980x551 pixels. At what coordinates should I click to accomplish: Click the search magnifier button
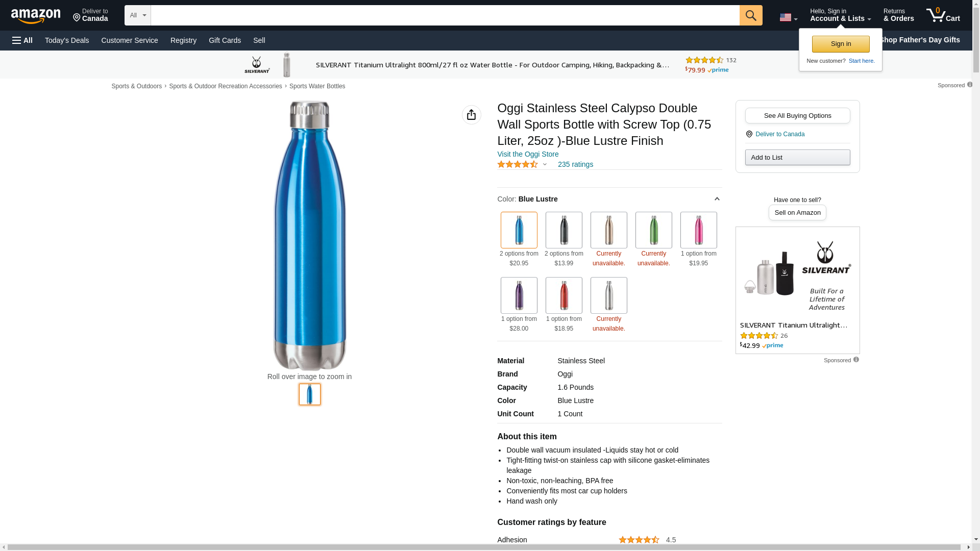point(751,15)
